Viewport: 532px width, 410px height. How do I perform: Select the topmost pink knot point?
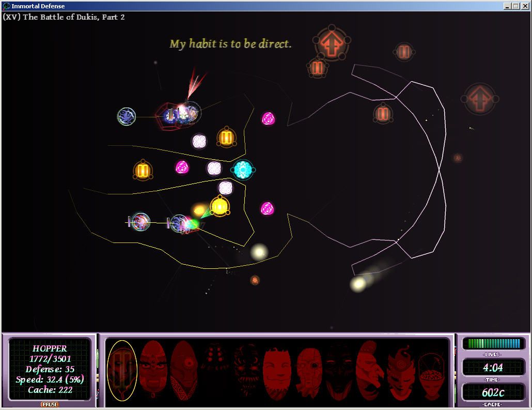[268, 119]
